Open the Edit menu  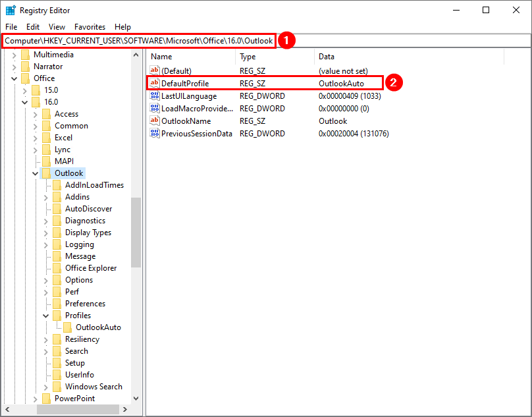[33, 27]
